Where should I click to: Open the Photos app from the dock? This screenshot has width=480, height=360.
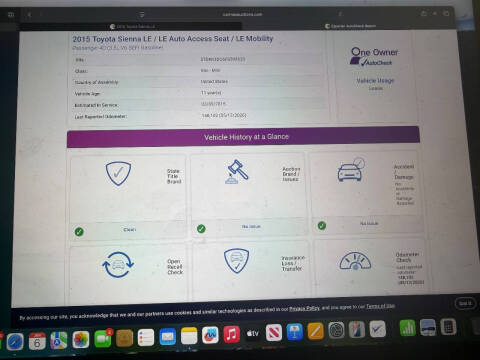[81, 340]
